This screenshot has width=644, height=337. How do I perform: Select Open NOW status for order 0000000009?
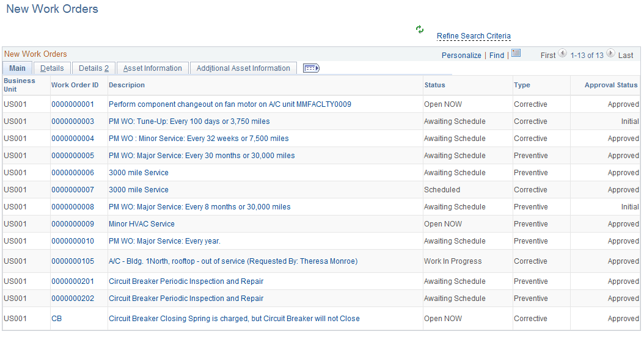click(443, 224)
